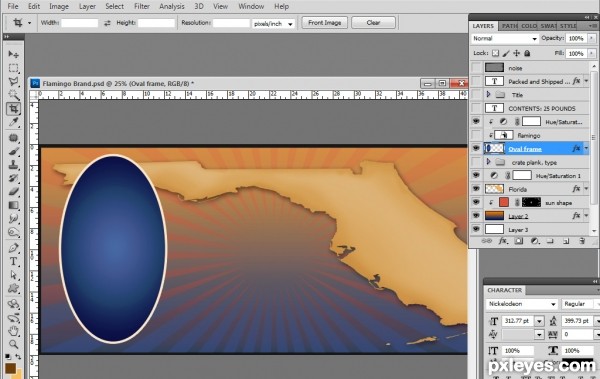The image size is (600, 379).
Task: Select the Rectangular Marquee tool
Action: pos(13,68)
